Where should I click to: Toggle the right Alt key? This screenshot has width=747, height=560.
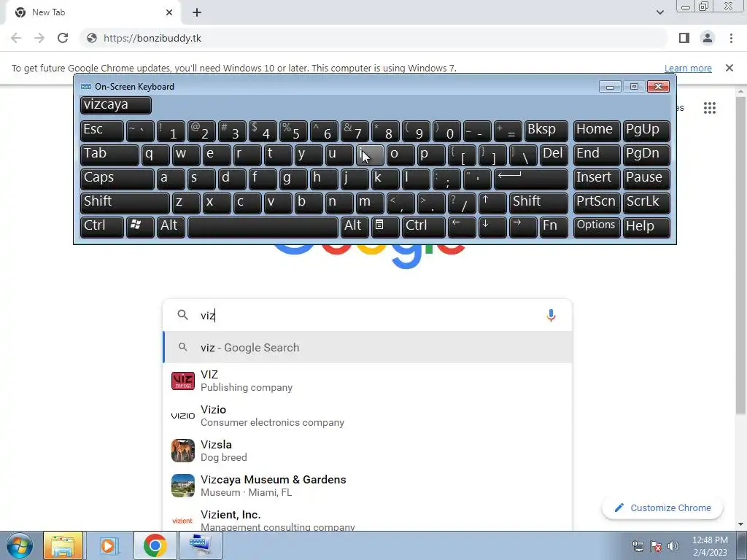pos(355,227)
